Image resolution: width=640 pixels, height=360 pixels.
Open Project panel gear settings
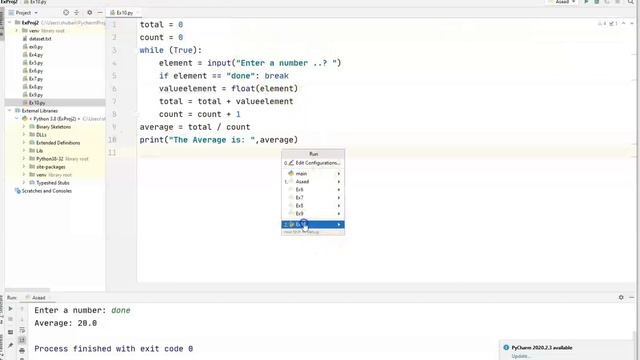pos(90,13)
